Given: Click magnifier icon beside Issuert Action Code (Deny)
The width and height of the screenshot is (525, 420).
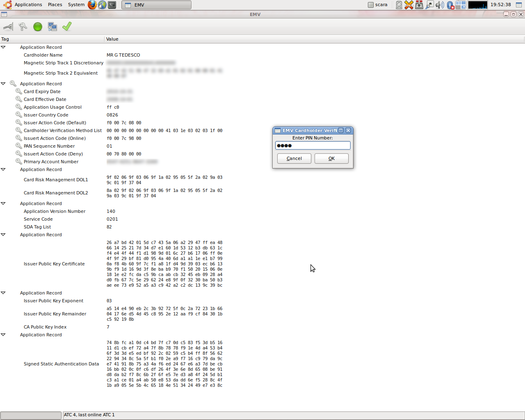Looking at the screenshot, I should 18,154.
